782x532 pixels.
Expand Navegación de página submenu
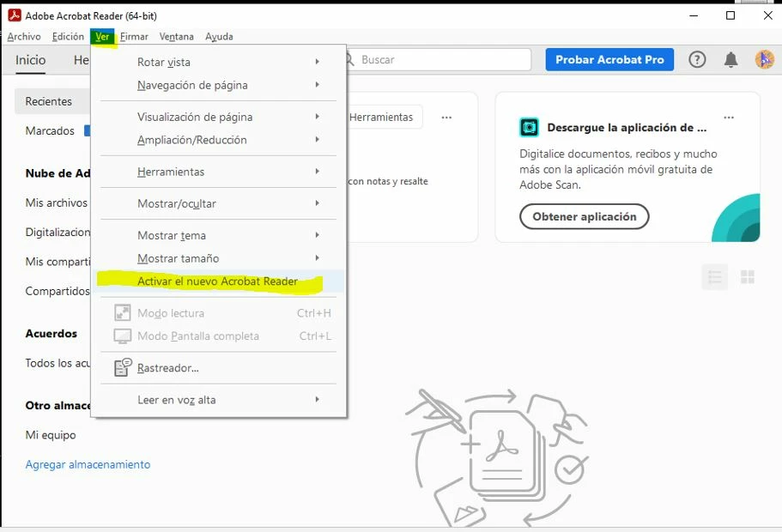click(318, 84)
